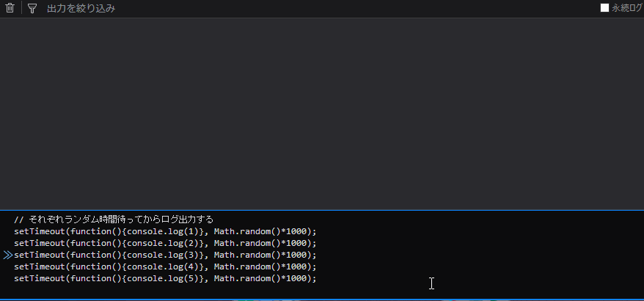The height and width of the screenshot is (301, 644).
Task: Clear console output with the trash icon
Action: 10,8
